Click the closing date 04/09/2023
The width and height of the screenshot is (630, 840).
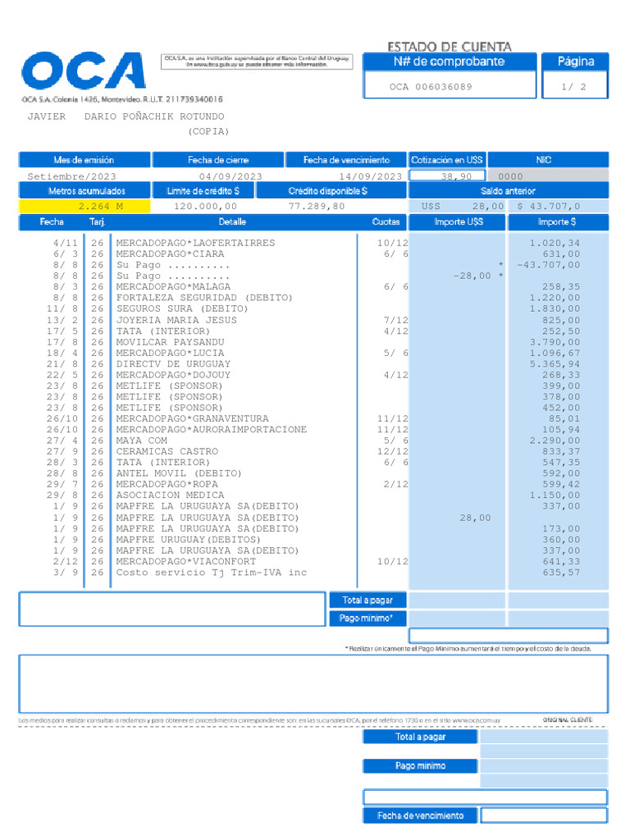(x=231, y=176)
